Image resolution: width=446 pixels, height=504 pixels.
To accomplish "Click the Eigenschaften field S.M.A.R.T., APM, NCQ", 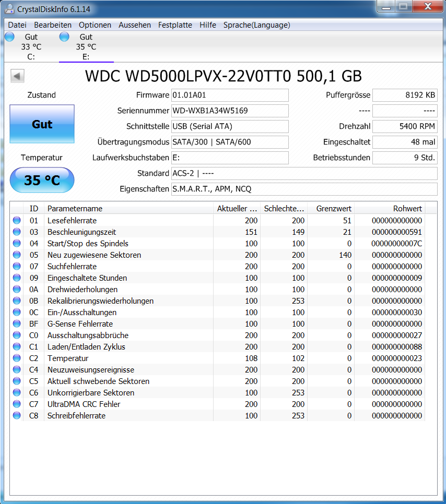I will click(304, 189).
